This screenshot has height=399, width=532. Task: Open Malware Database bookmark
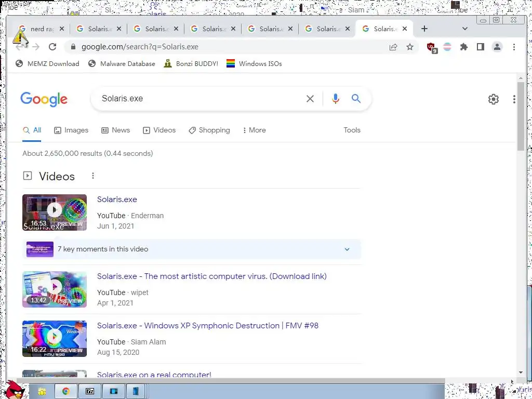coord(122,64)
